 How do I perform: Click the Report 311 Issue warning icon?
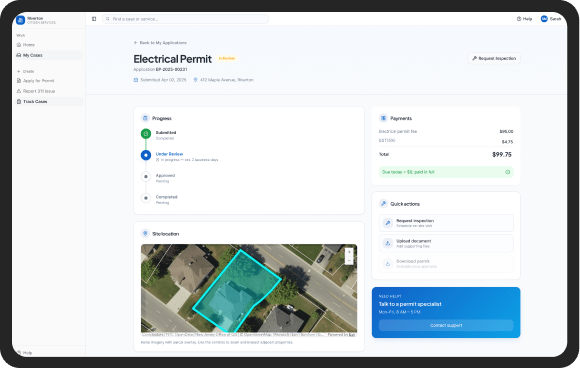tap(19, 91)
